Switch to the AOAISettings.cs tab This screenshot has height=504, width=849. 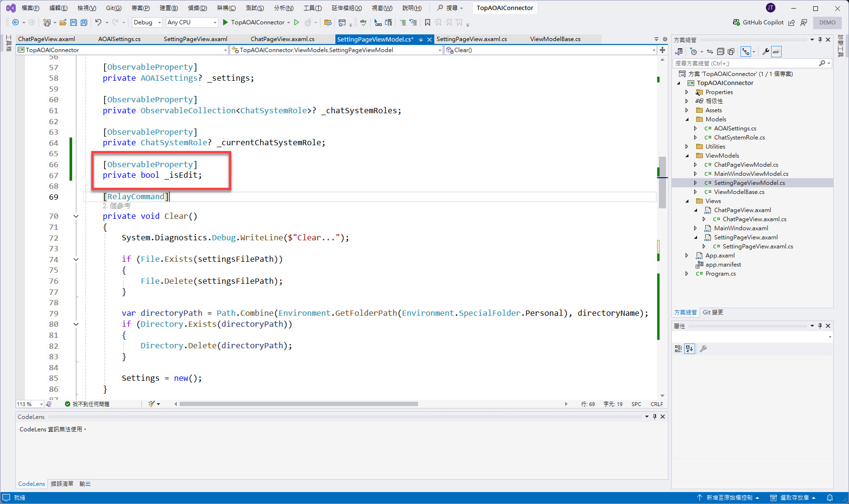[119, 39]
